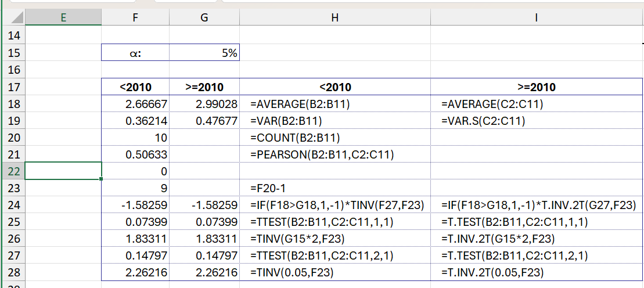This screenshot has width=644, height=288.
Task: Click =T.INV.2T(G15*2,F23) formula text
Action: (x=498, y=239)
